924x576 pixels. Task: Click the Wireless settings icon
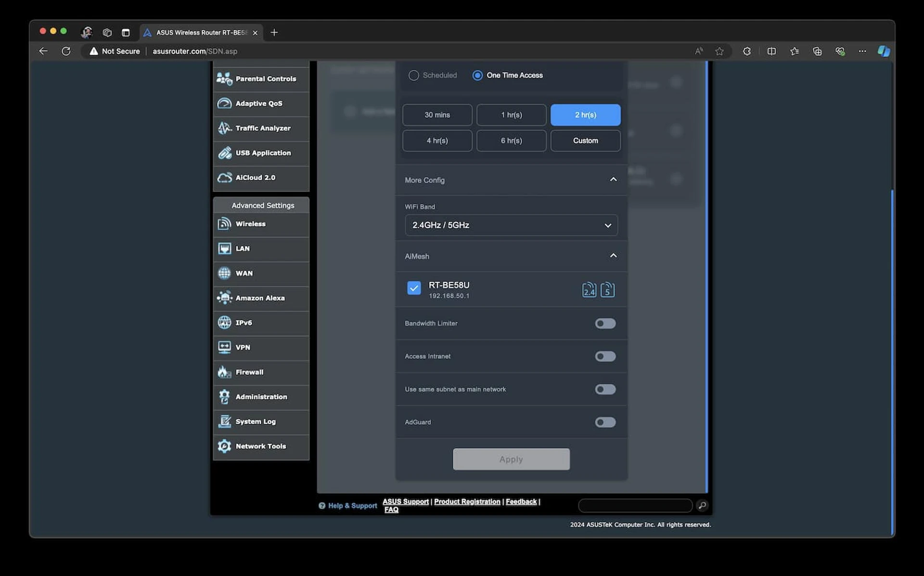click(x=224, y=224)
